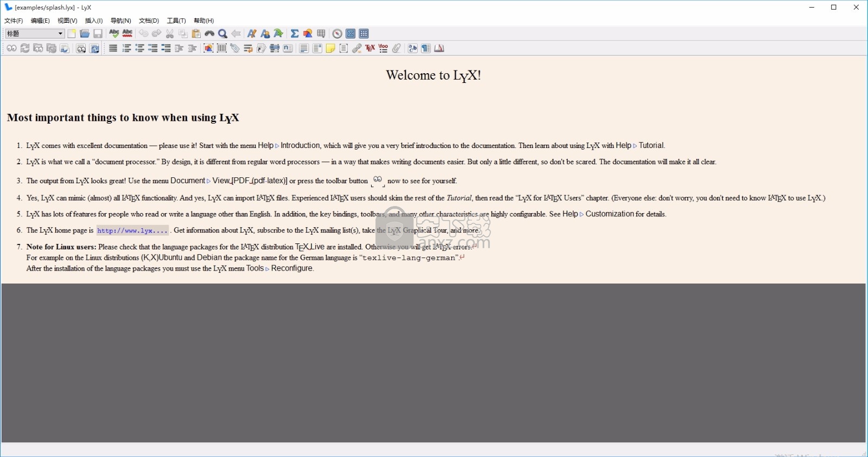Click the Update output refresh icon
868x457 pixels.
25,48
